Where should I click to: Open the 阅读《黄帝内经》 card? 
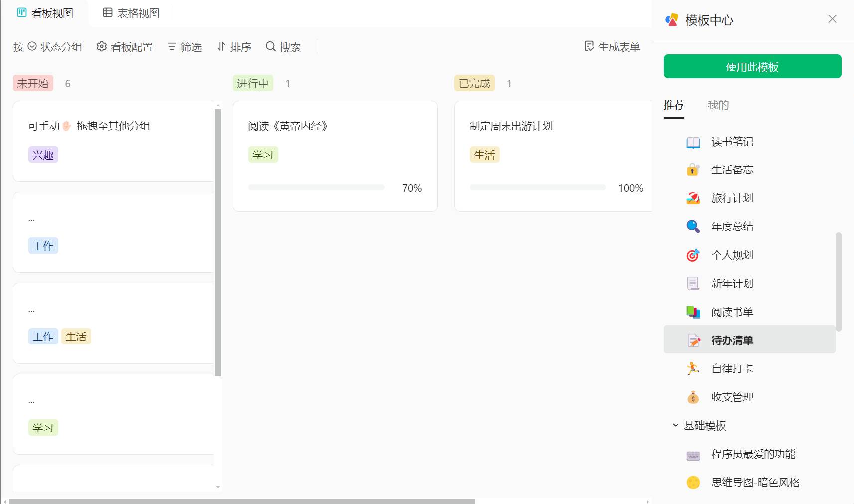[335, 157]
